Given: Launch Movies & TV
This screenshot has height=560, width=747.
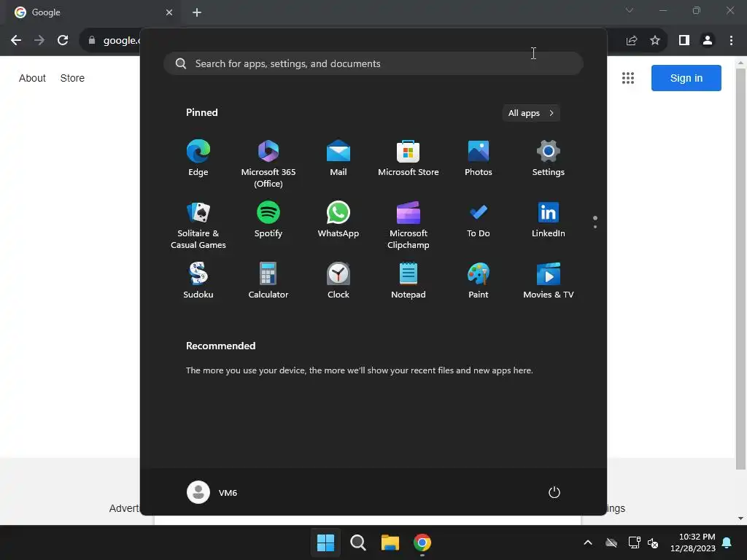Looking at the screenshot, I should click(549, 281).
